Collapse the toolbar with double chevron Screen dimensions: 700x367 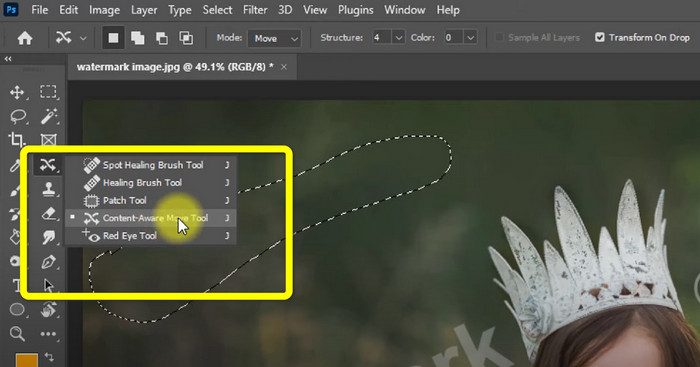8,58
